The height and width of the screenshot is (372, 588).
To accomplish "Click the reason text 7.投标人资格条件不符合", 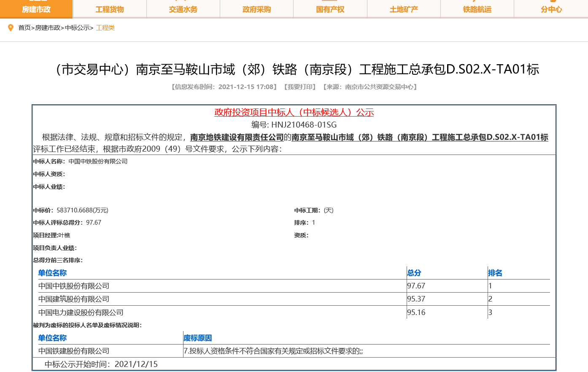I will [273, 351].
